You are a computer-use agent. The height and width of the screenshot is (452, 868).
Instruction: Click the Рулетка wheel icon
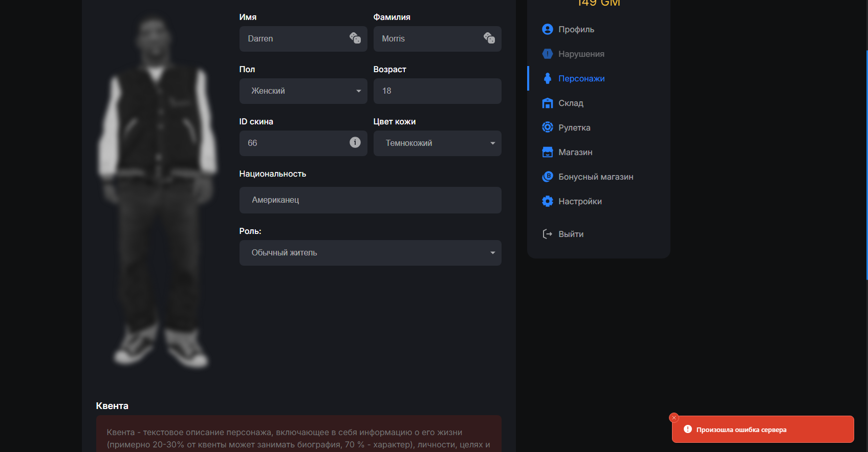click(547, 127)
